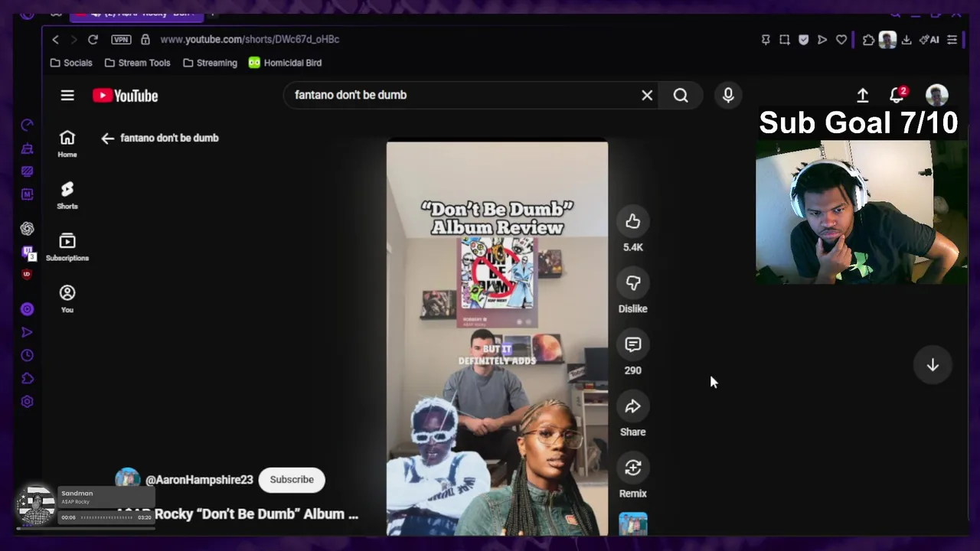980x551 pixels.
Task: Open Home in YouTube sidebar
Action: click(67, 143)
